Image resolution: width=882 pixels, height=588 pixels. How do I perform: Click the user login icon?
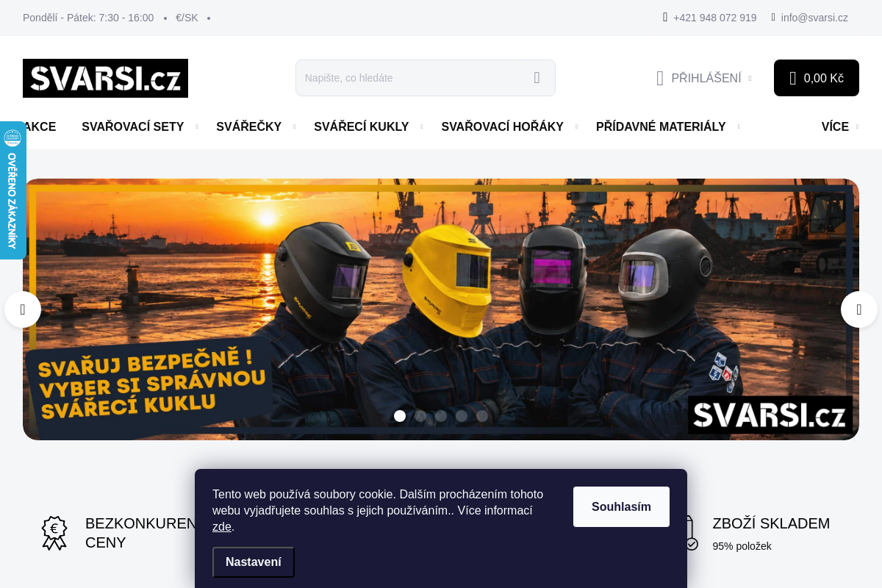coord(660,78)
